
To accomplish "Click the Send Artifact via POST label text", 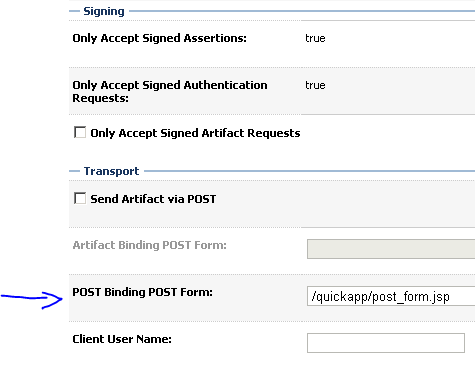I will [153, 199].
